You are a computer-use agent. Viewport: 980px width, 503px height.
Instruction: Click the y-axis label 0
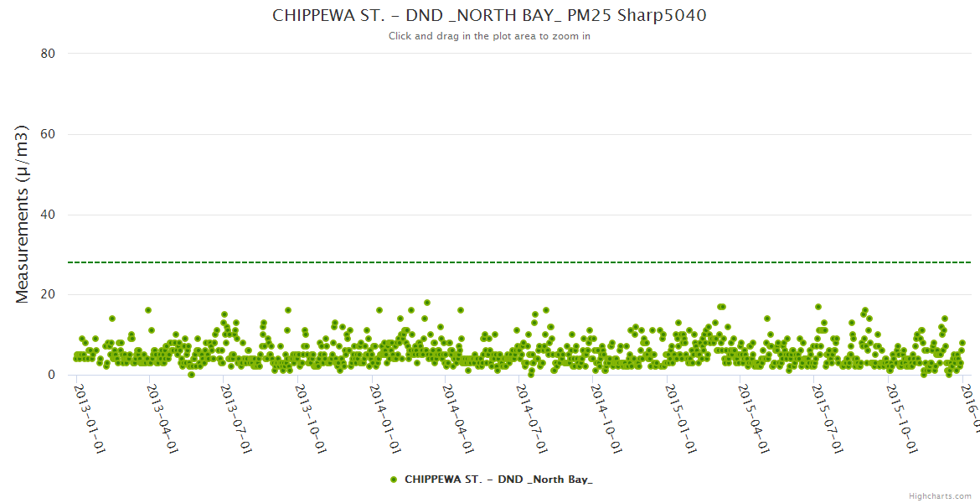click(51, 376)
